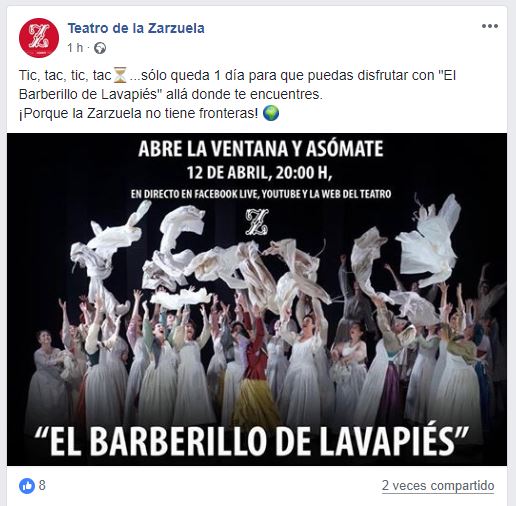View who reacted via the count 8
This screenshot has width=516, height=506.
point(42,485)
